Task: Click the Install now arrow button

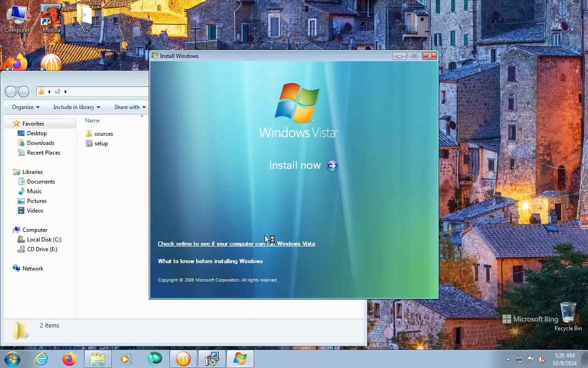Action: (x=332, y=166)
